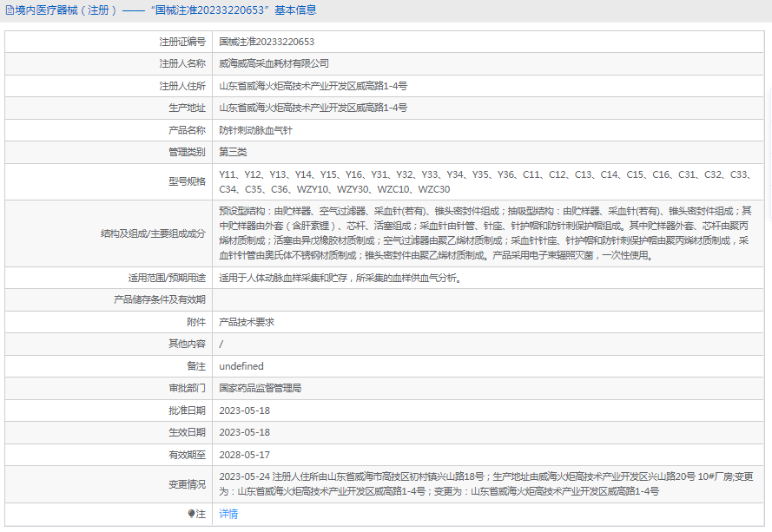Click the 有效期至 label
This screenshot has width=772, height=532.
coord(187,455)
